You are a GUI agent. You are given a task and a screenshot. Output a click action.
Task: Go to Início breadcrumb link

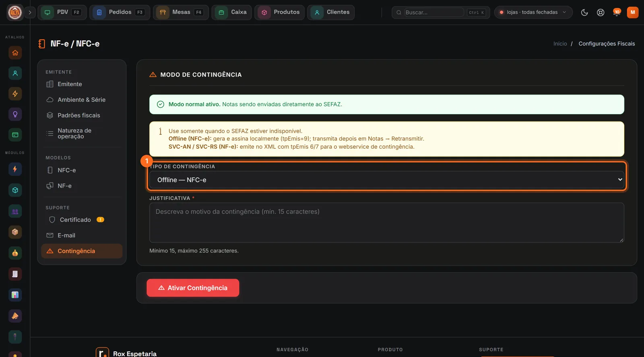coord(560,44)
